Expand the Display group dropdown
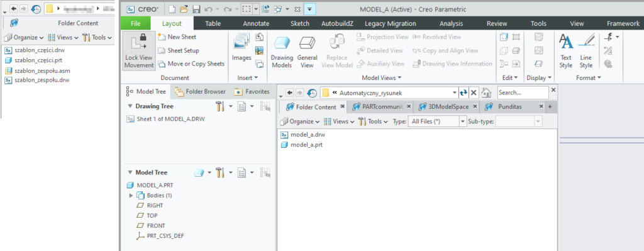The image size is (644, 251). [x=539, y=77]
